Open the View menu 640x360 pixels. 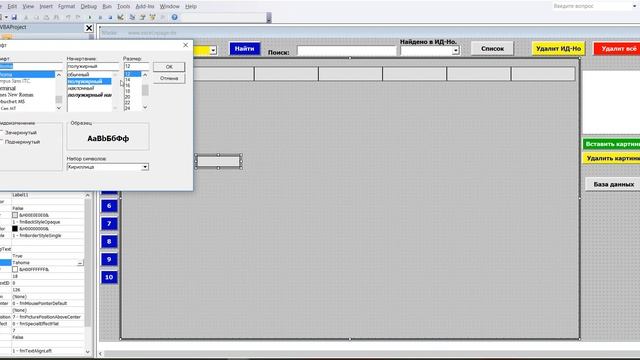[x=28, y=7]
